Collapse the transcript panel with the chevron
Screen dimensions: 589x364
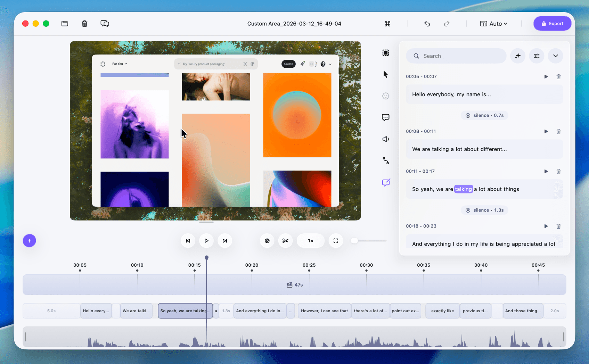(x=555, y=56)
